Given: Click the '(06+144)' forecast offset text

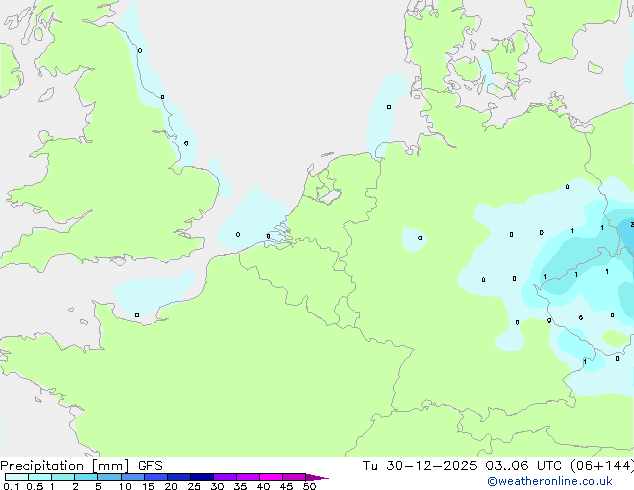Looking at the screenshot, I should point(602,466).
